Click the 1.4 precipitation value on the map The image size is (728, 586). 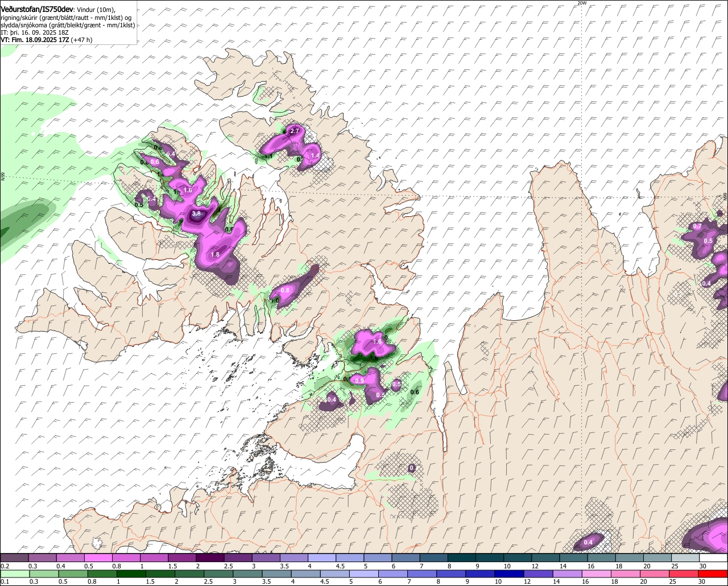tap(315, 155)
